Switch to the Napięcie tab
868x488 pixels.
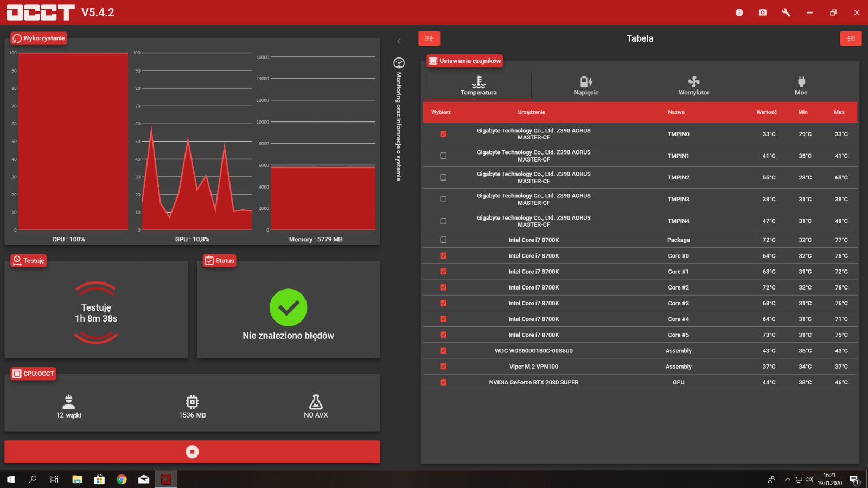click(x=586, y=86)
